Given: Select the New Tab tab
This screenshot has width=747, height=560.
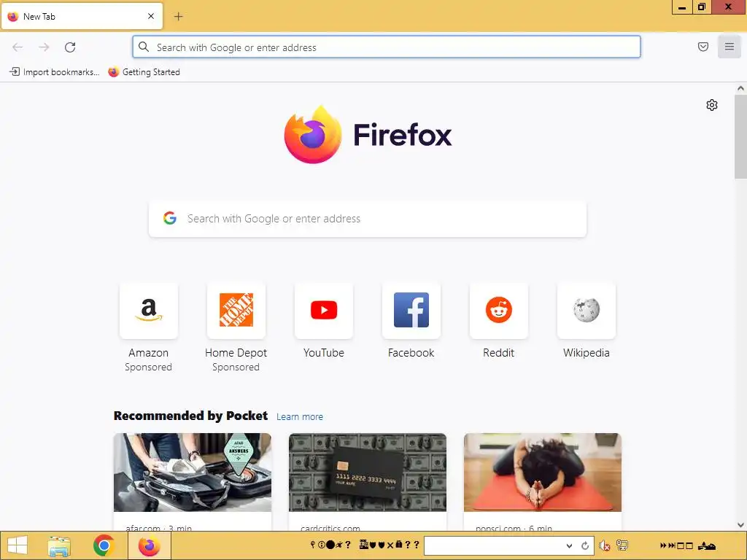Looking at the screenshot, I should (82, 16).
